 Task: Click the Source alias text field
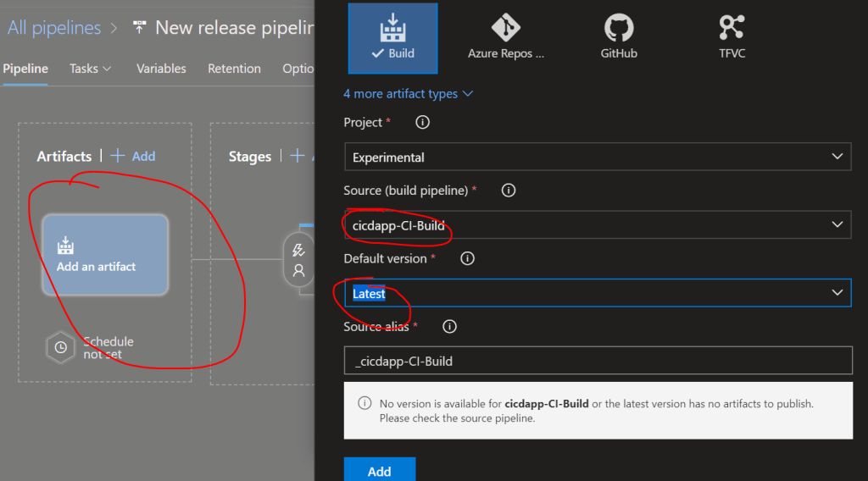point(598,361)
